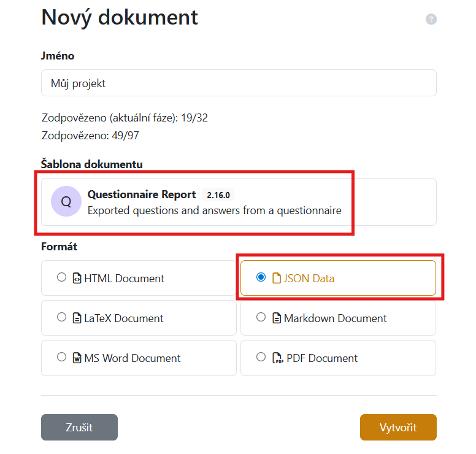Image resolution: width=476 pixels, height=454 pixels.
Task: Click the Markdown Document label text
Action: (x=335, y=318)
